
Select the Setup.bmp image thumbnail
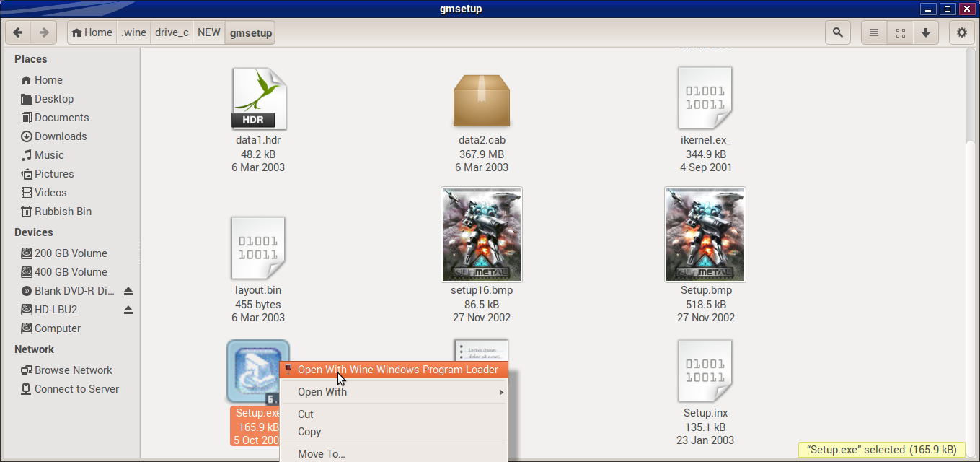705,235
